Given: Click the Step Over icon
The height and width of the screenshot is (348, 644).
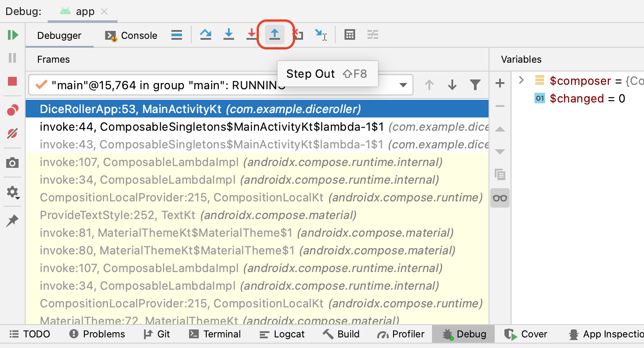Looking at the screenshot, I should [205, 35].
